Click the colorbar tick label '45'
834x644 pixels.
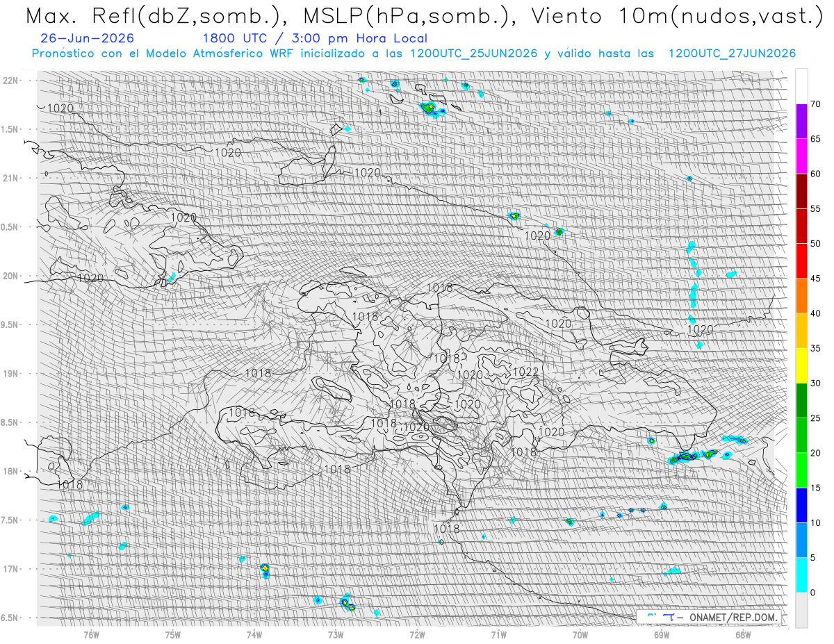coord(815,279)
